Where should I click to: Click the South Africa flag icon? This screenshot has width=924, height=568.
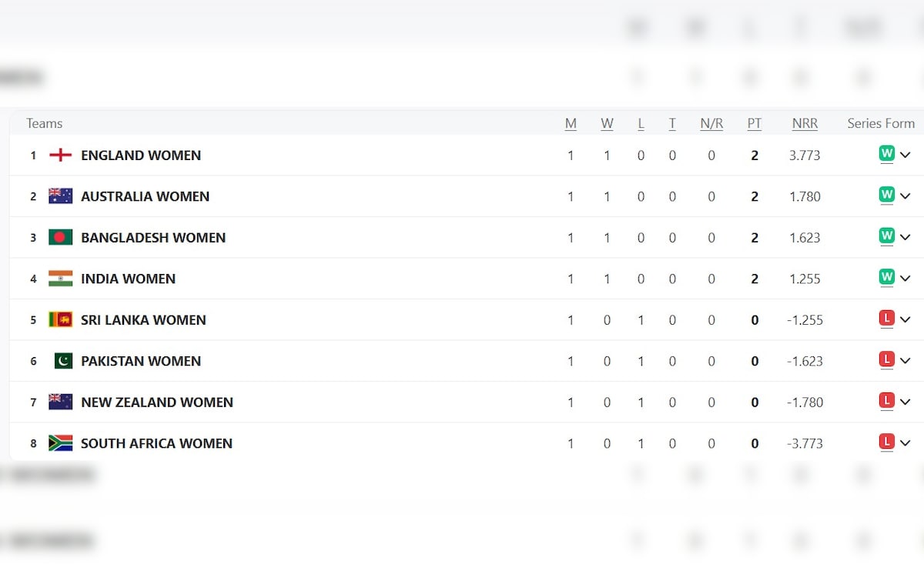coord(60,443)
